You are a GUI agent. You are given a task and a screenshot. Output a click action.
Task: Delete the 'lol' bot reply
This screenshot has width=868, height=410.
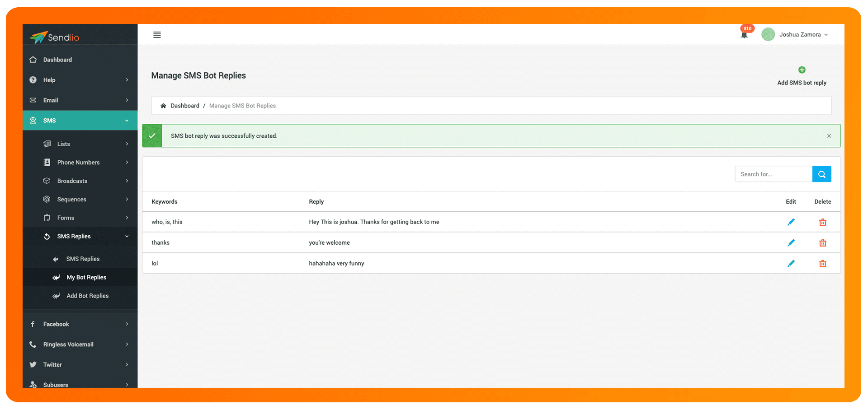(x=822, y=264)
